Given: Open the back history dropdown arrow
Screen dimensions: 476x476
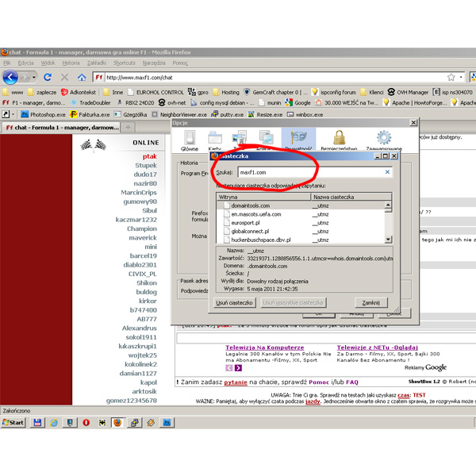Looking at the screenshot, I should (x=34, y=78).
